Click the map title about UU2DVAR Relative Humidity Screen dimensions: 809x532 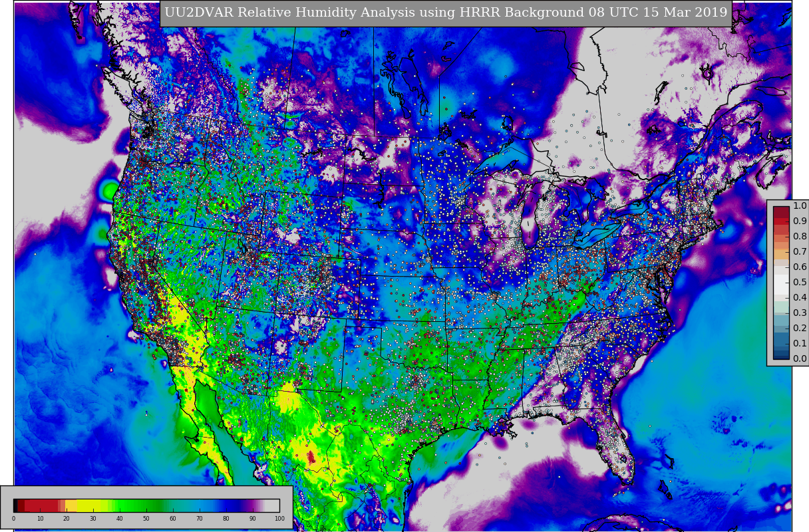[x=446, y=13]
